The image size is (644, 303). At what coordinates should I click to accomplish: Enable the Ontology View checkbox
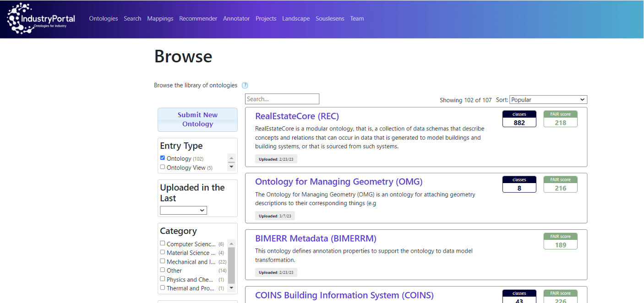163,167
